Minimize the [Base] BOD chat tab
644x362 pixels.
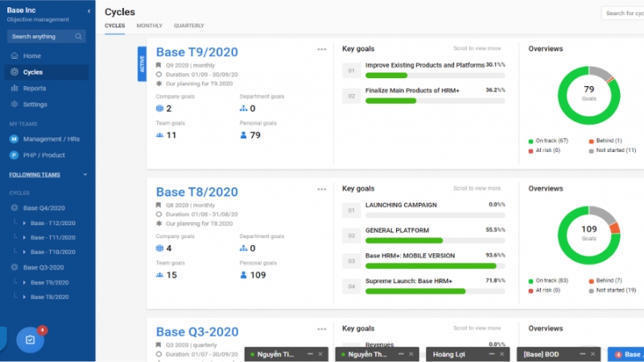click(x=582, y=354)
